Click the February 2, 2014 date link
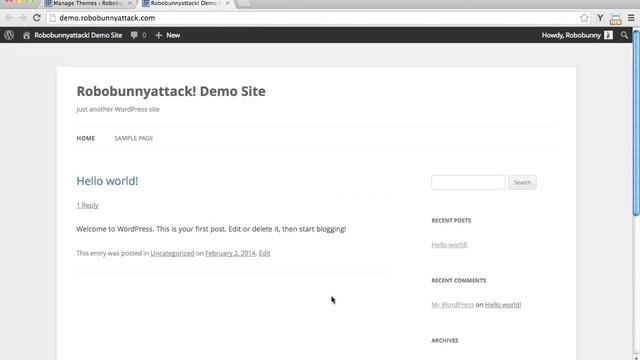The width and height of the screenshot is (640, 360). 230,253
